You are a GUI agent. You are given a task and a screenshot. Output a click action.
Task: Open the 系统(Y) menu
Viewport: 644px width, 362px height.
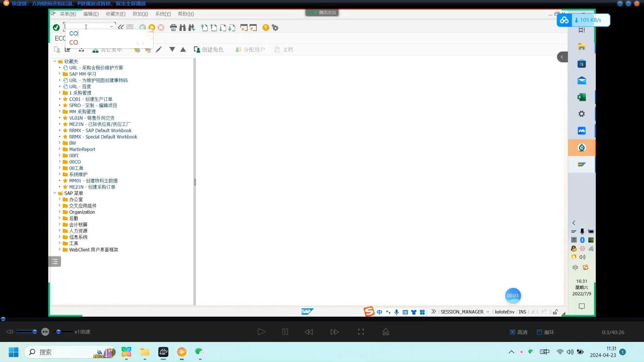point(163,14)
